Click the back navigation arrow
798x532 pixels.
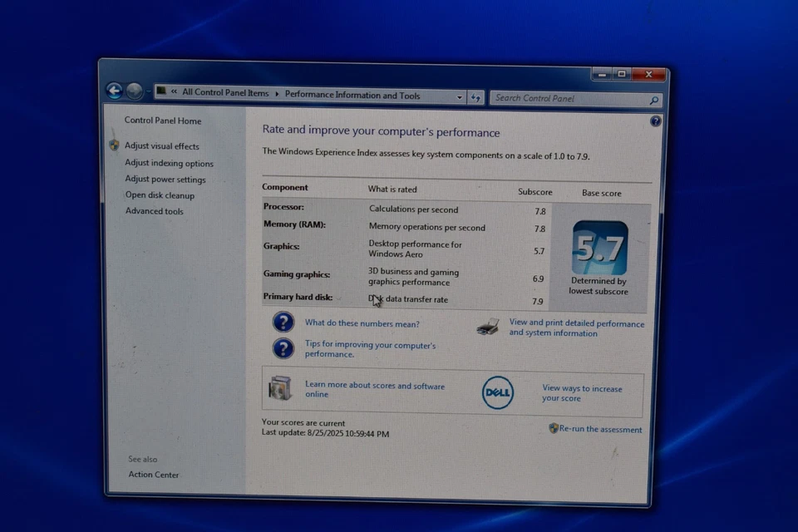[x=114, y=90]
